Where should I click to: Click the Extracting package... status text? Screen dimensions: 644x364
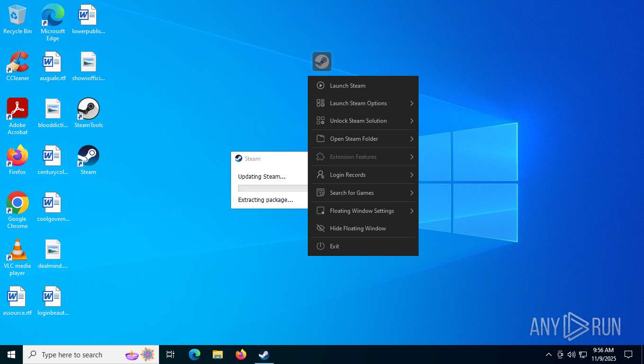tap(266, 200)
